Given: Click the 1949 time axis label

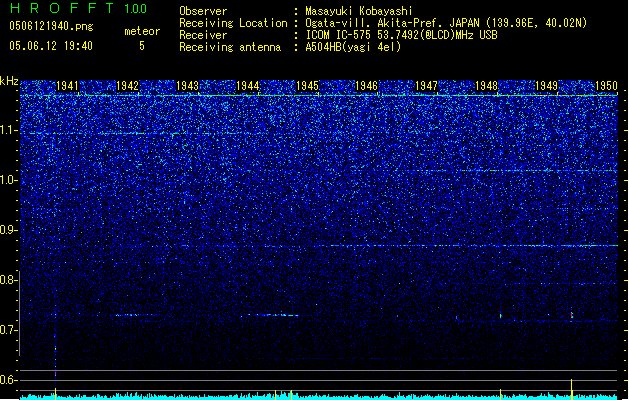Looking at the screenshot, I should coord(546,86).
